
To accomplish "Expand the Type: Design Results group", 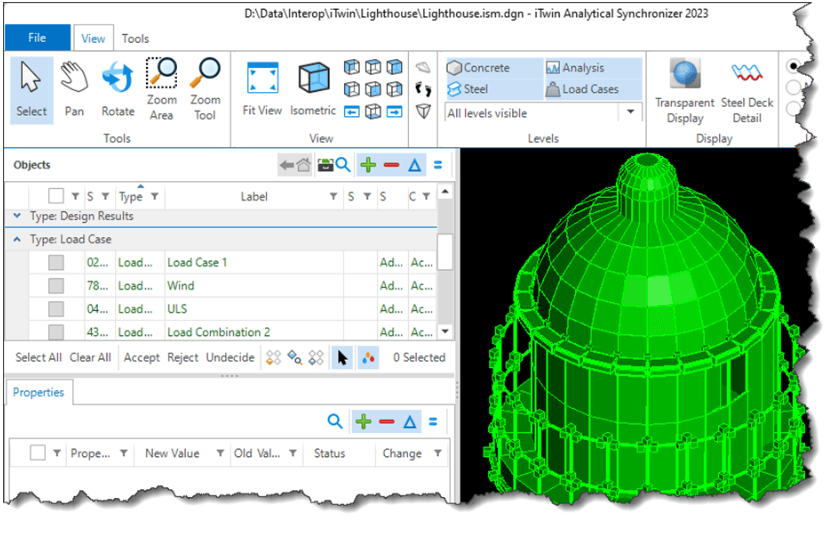I will (x=17, y=216).
